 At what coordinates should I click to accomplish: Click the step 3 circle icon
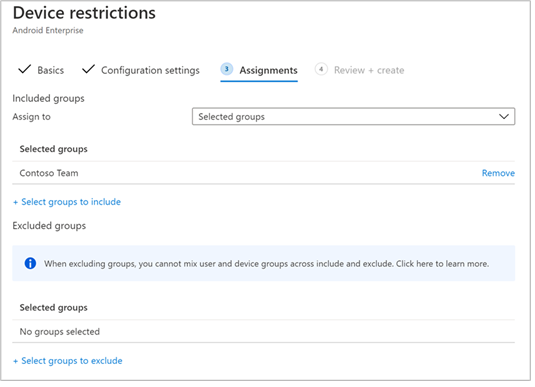pos(227,69)
